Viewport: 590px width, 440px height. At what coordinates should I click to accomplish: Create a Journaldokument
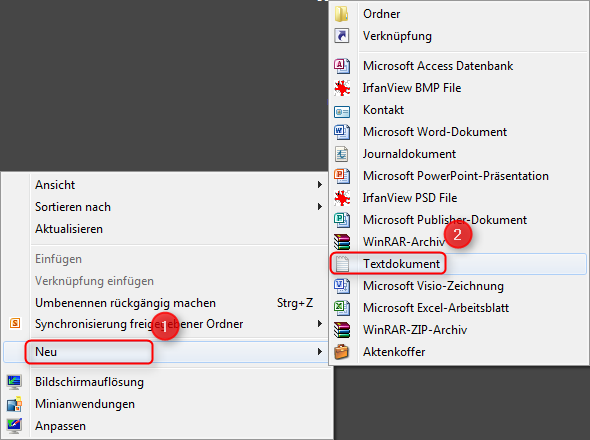coord(459,154)
